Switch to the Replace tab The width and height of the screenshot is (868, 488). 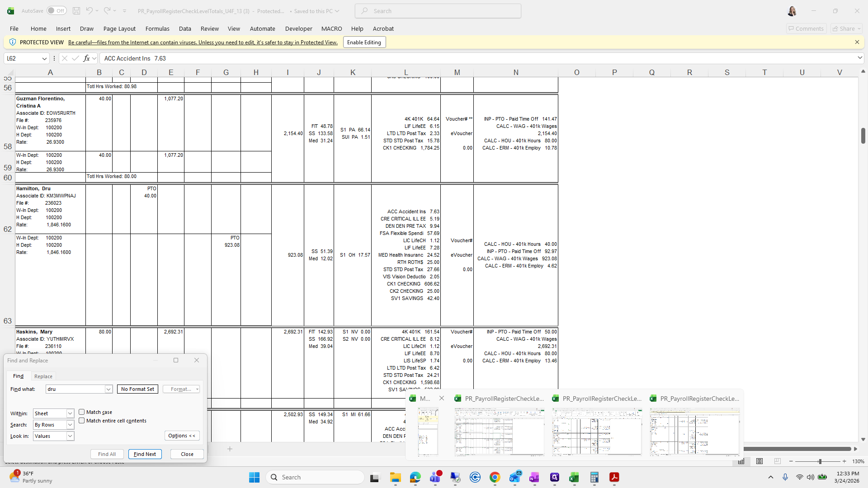tap(43, 376)
